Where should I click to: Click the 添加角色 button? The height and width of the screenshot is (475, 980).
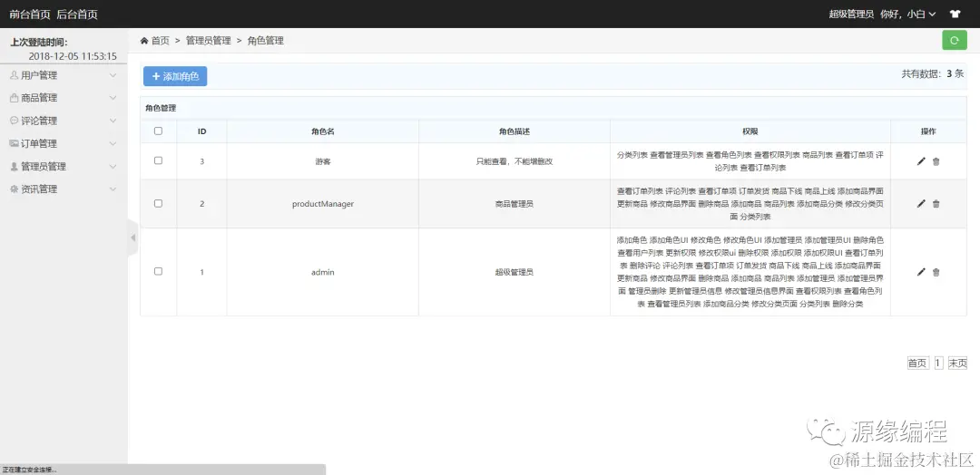click(175, 76)
